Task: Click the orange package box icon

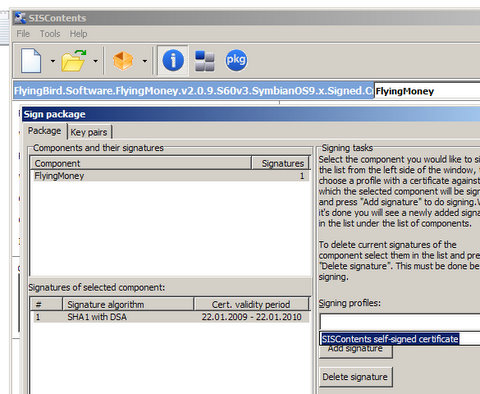Action: (123, 61)
